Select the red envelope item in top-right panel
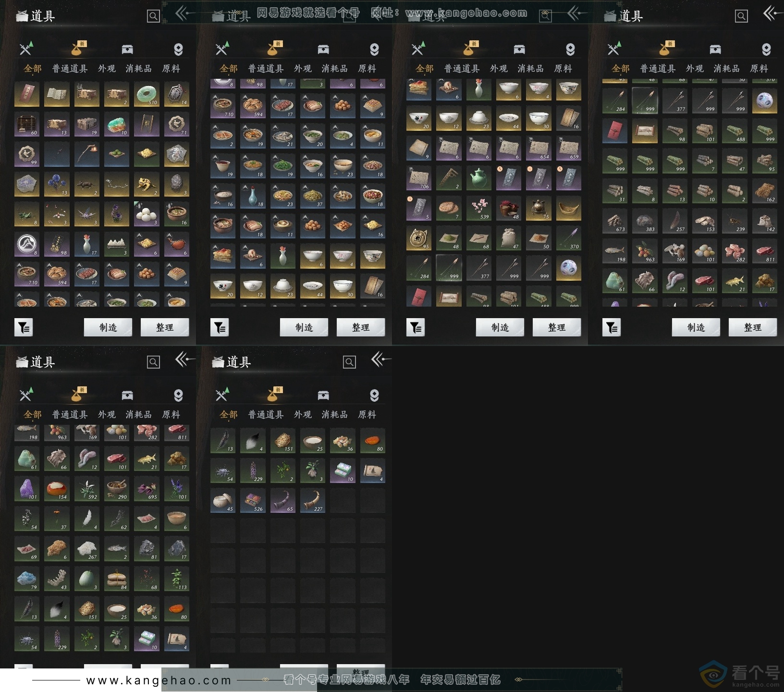Screen dimensions: 784x692 click(615, 131)
